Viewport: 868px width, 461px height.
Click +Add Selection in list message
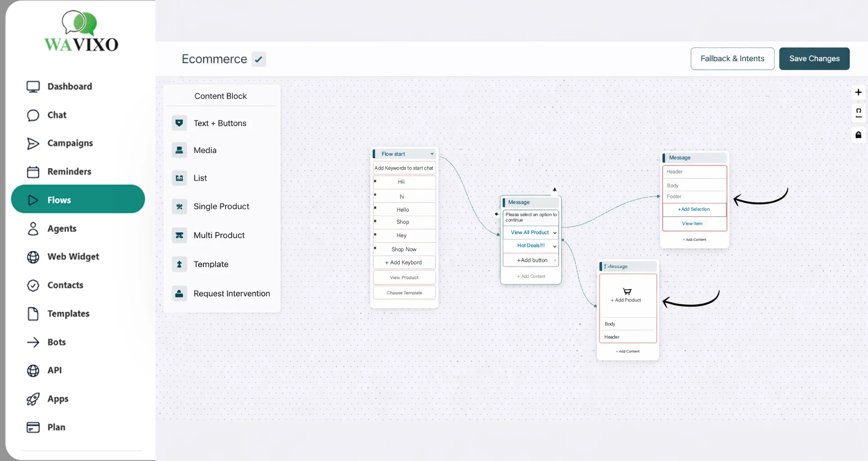click(694, 209)
